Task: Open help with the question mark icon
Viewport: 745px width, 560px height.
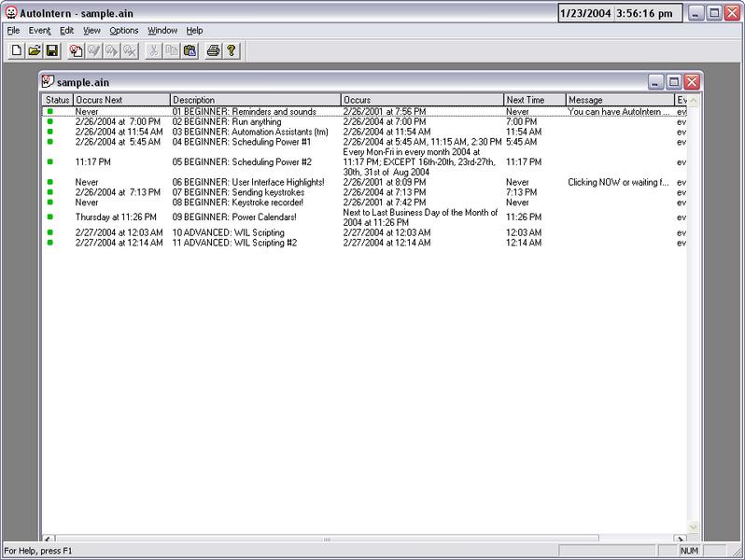Action: tap(232, 50)
